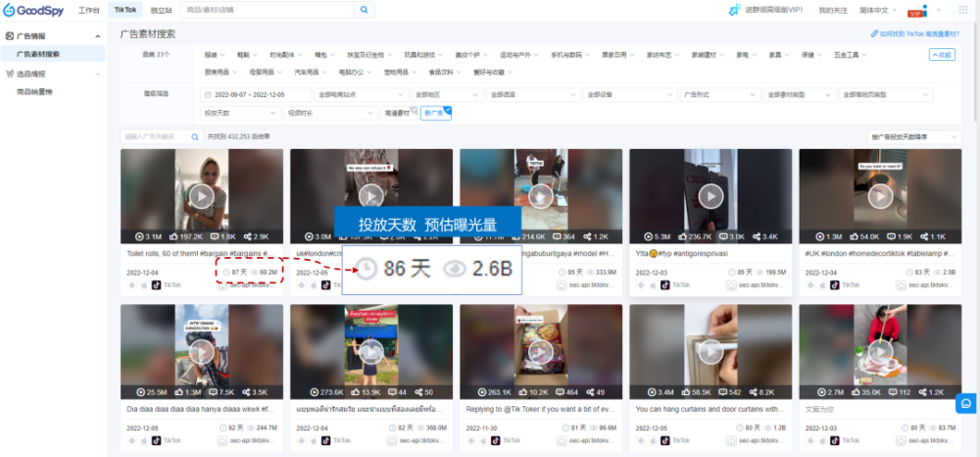980x457 pixels.
Task: Switch to the 工作台 tab
Action: tap(89, 10)
